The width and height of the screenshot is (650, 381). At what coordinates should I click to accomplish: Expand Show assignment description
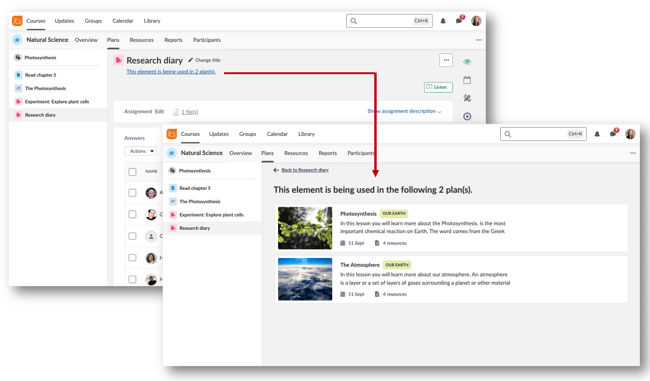(404, 111)
